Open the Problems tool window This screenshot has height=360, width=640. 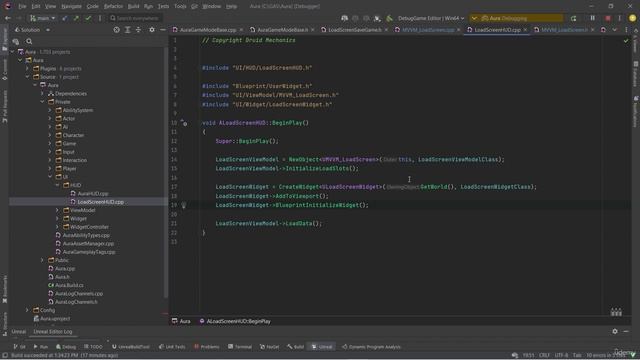tap(207, 347)
